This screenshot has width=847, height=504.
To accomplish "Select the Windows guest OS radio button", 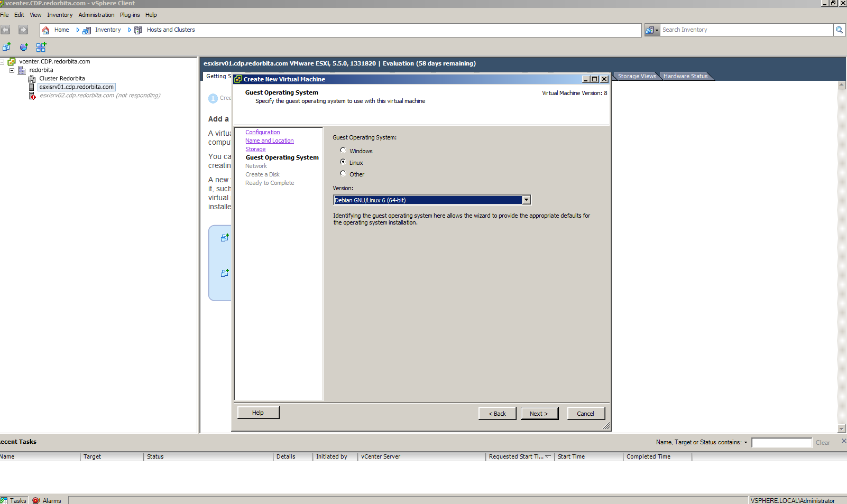I will pos(343,151).
